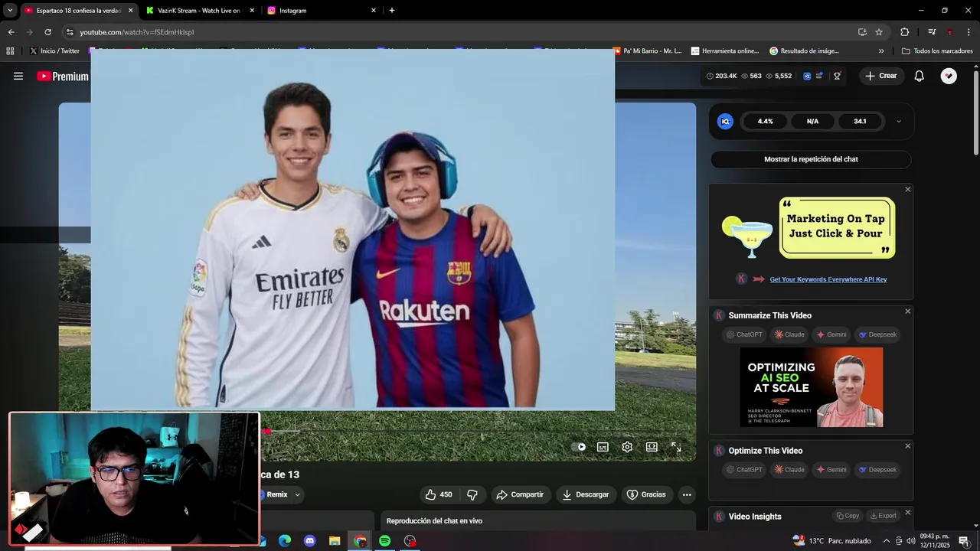Open the Resultado de imágenes bookmark
The image size is (980, 551).
point(804,51)
